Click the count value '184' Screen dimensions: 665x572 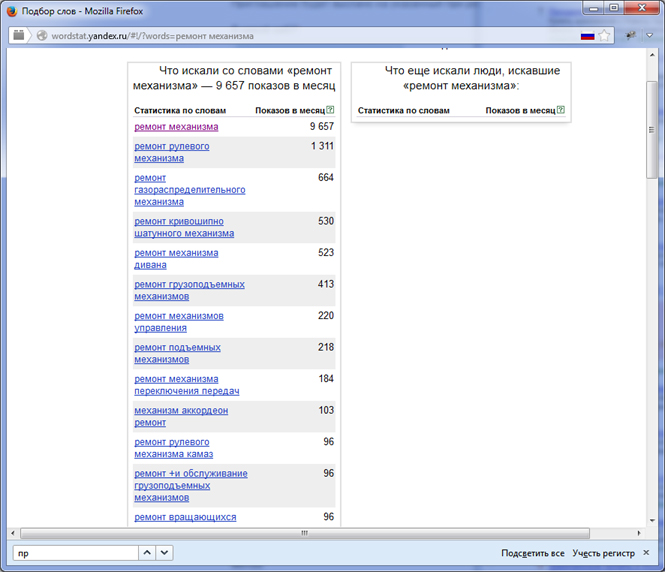326,379
